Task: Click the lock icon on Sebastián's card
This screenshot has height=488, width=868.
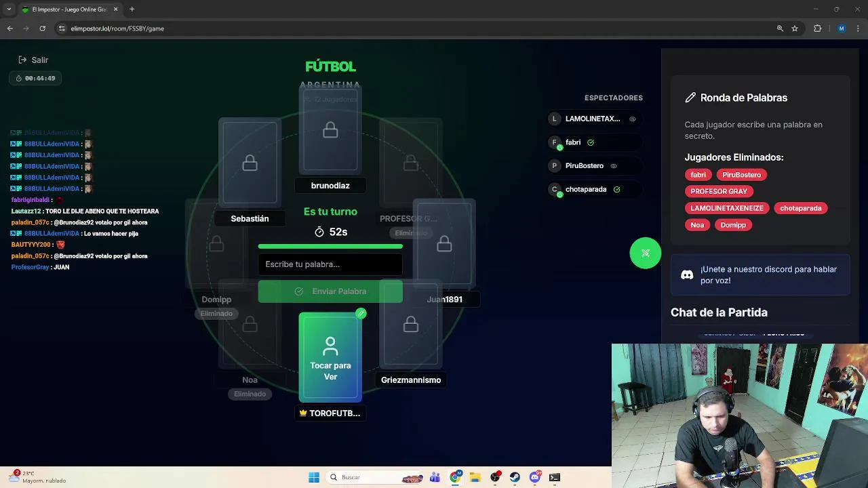Action: pyautogui.click(x=250, y=163)
